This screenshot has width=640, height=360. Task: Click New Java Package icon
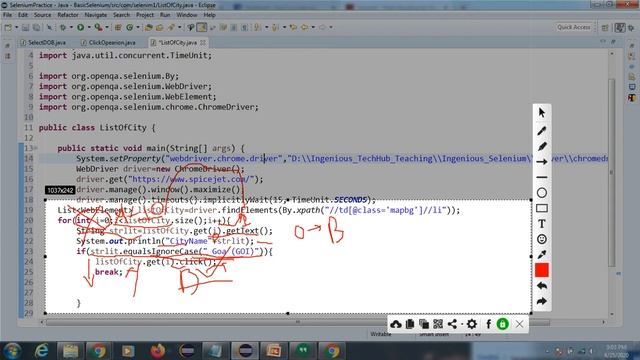tap(118, 27)
